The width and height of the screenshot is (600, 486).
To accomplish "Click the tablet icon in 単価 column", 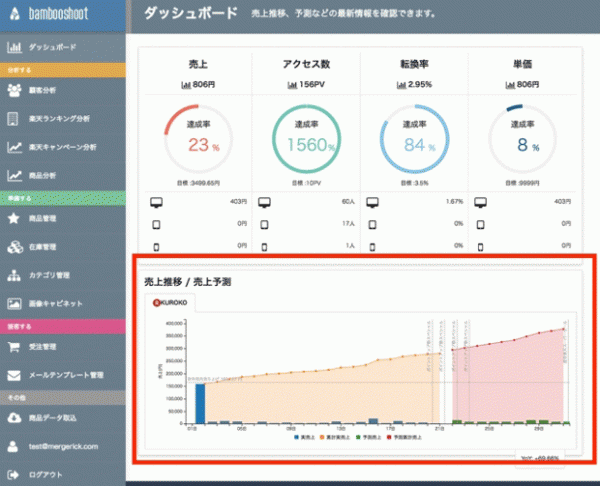I will (x=480, y=225).
